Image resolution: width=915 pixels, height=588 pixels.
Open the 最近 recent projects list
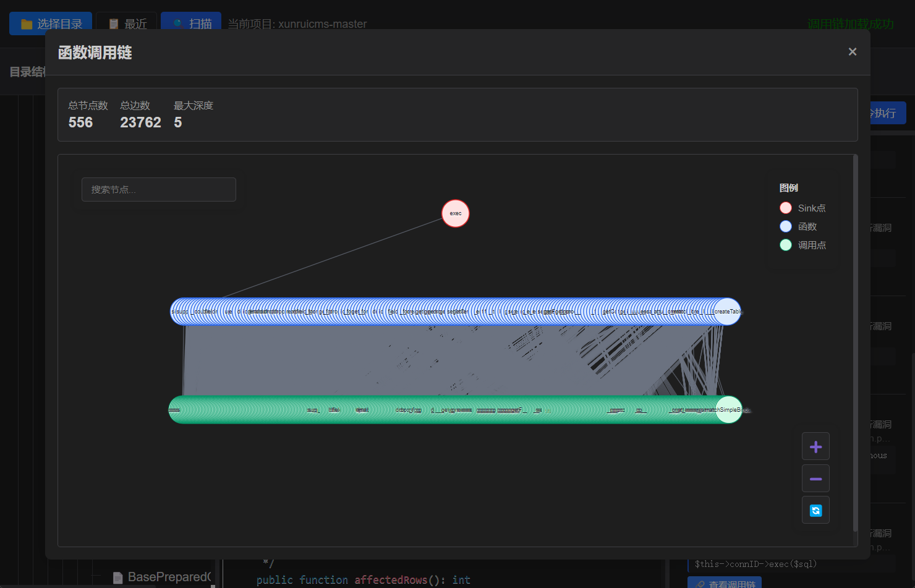click(x=126, y=22)
